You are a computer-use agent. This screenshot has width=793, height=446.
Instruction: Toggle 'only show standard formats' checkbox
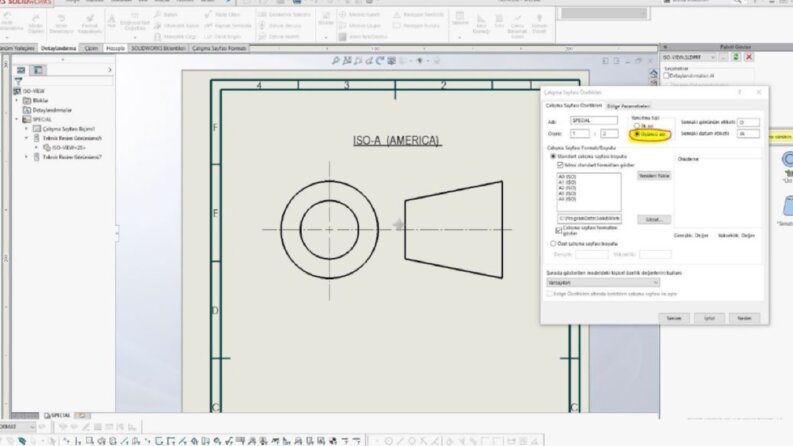(560, 165)
